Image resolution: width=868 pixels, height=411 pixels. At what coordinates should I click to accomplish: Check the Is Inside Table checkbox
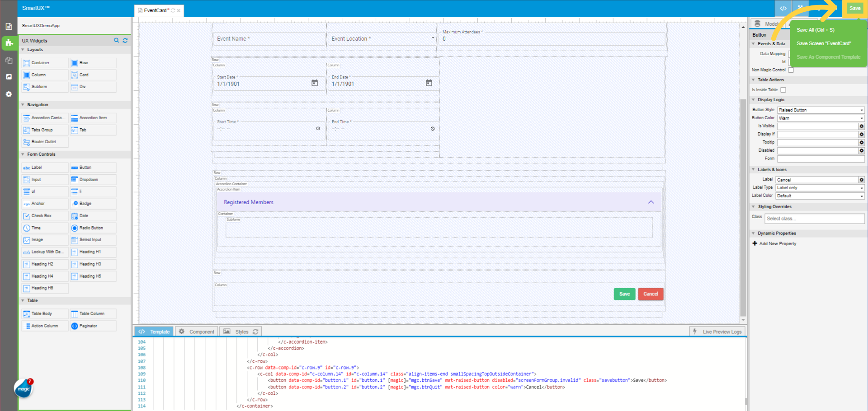point(783,90)
